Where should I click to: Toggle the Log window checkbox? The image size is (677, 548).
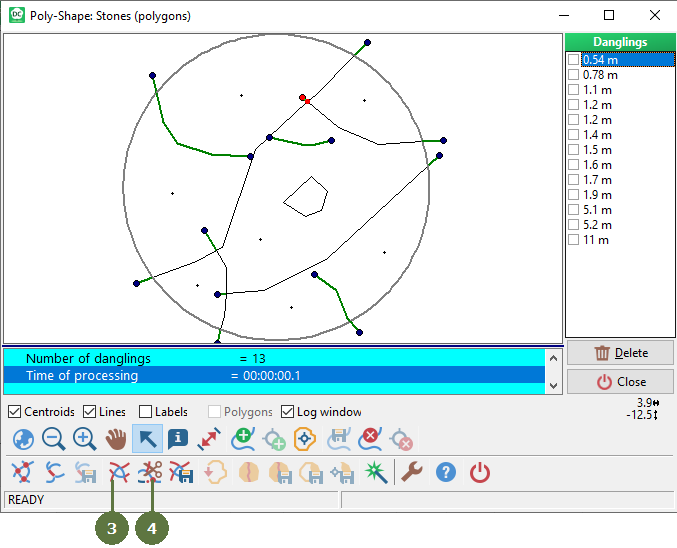click(x=288, y=412)
